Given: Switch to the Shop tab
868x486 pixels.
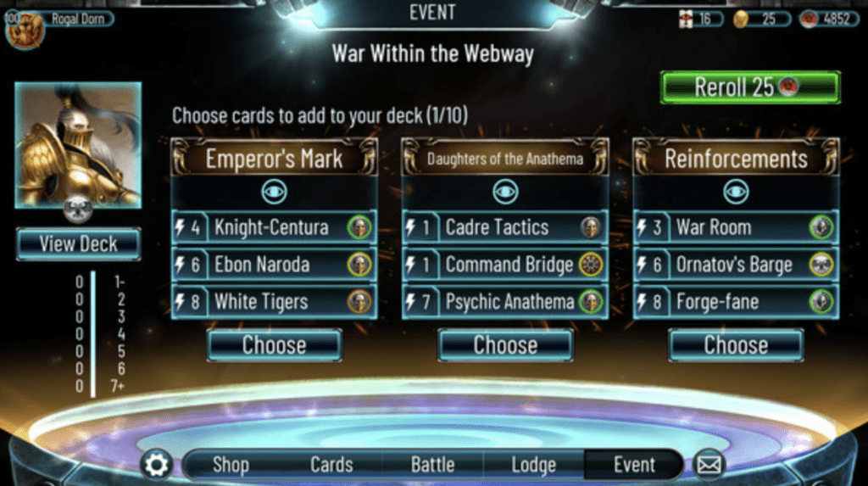Looking at the screenshot, I should pyautogui.click(x=231, y=465).
